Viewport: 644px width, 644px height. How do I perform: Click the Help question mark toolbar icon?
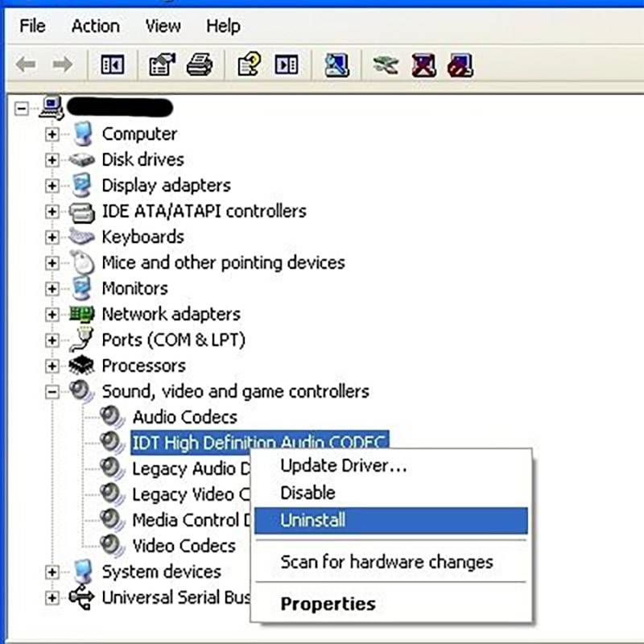coord(249,65)
